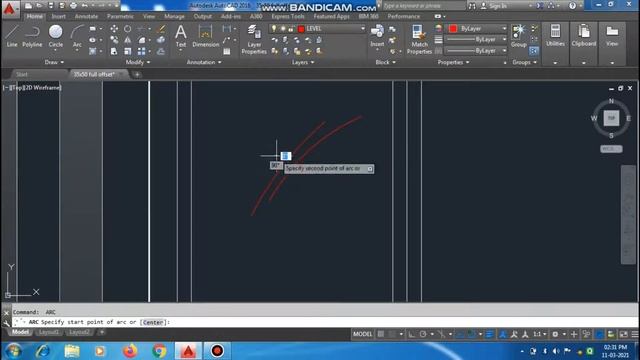The width and height of the screenshot is (640, 360).
Task: Click the Group tool
Action: [518, 36]
